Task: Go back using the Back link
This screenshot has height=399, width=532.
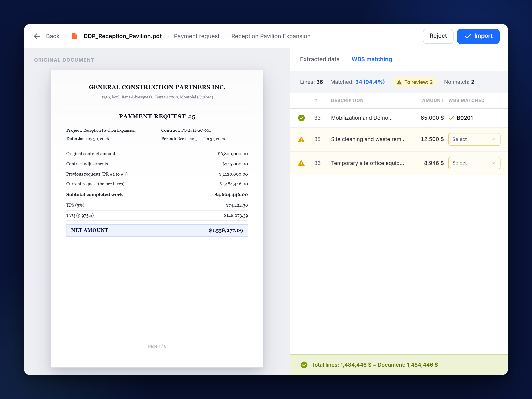Action: click(x=53, y=36)
